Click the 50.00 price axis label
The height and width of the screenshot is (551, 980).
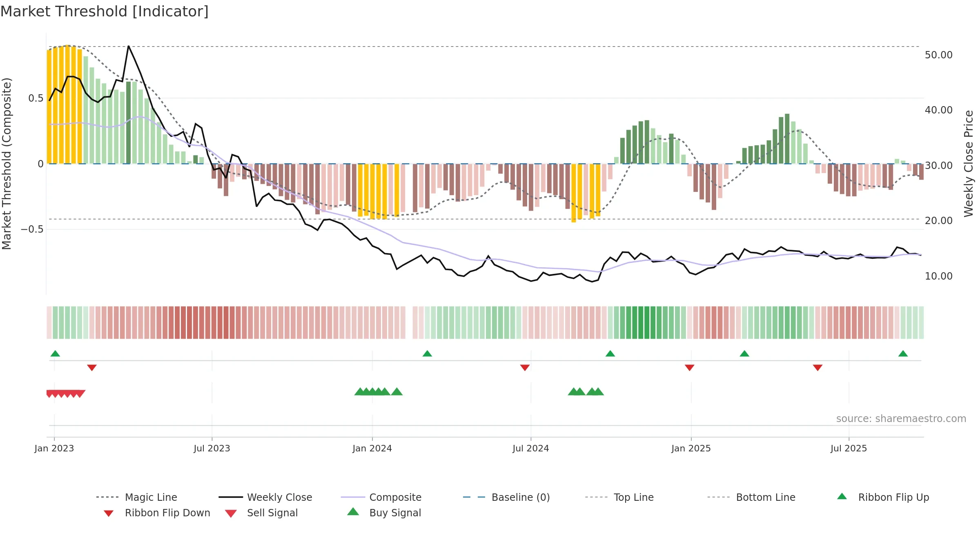[x=938, y=55]
